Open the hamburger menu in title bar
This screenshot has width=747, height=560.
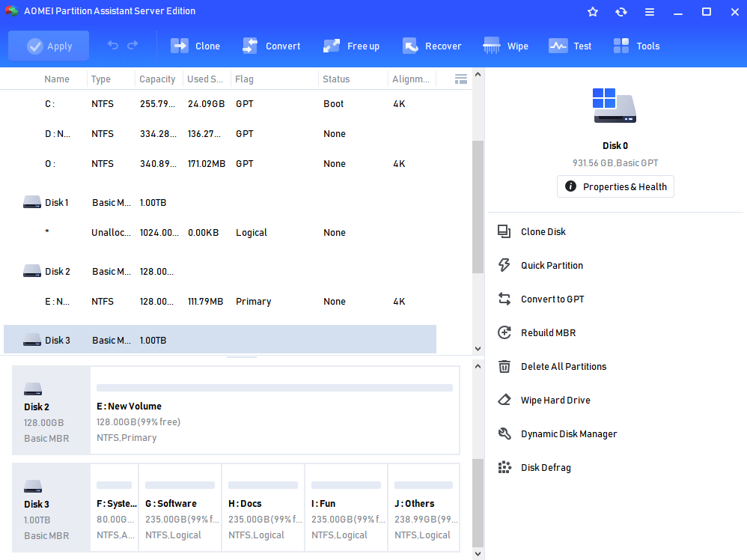pos(650,12)
